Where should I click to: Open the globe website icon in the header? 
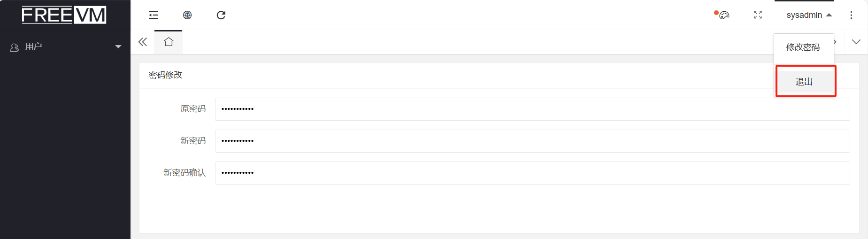click(187, 15)
